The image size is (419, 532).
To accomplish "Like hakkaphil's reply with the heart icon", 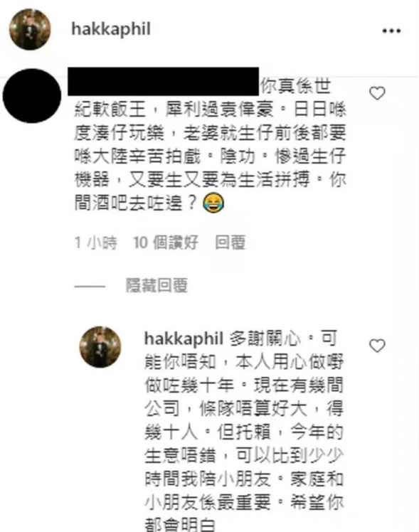I will coord(377,346).
